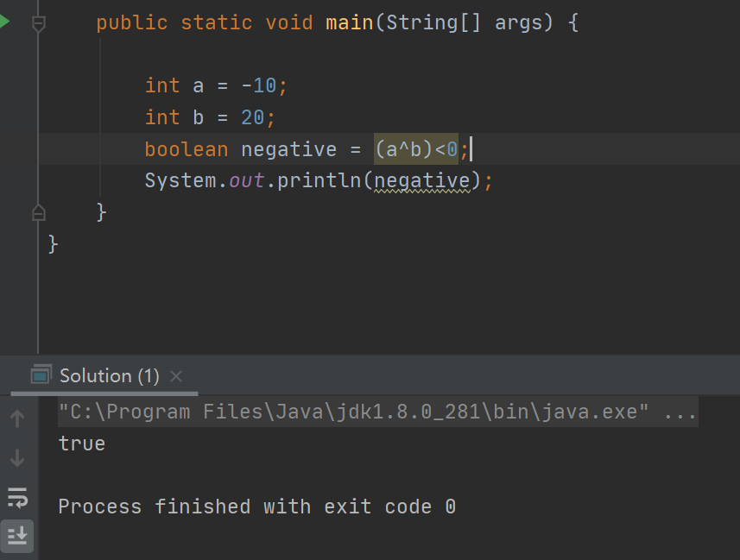Click the closing fold marker of main

38,211
